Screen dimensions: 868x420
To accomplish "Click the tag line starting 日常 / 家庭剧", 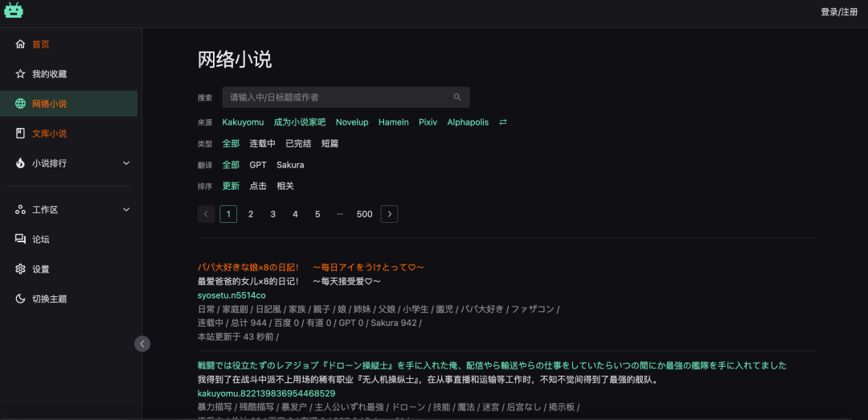I will 379,309.
